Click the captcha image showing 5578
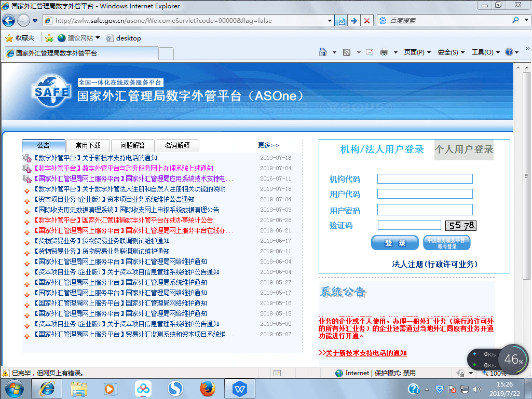The image size is (532, 399). coord(460,225)
